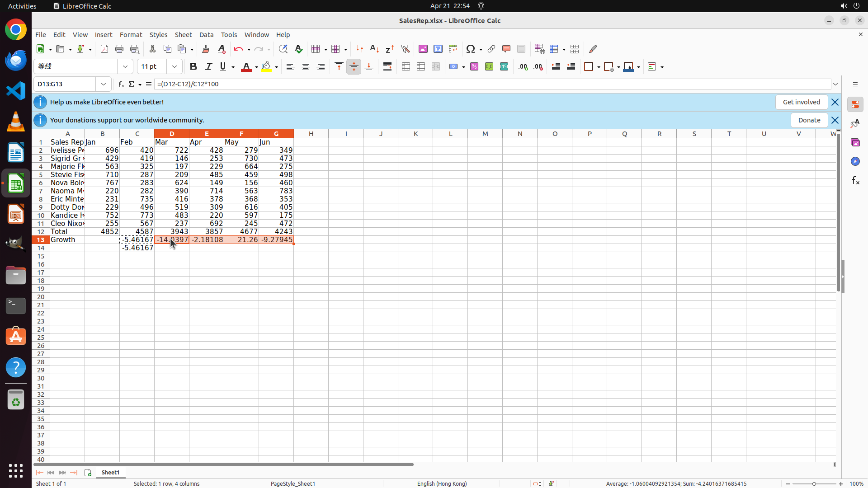Insert a chart using the toolbar icon
This screenshot has width=868, height=488.
(438, 49)
